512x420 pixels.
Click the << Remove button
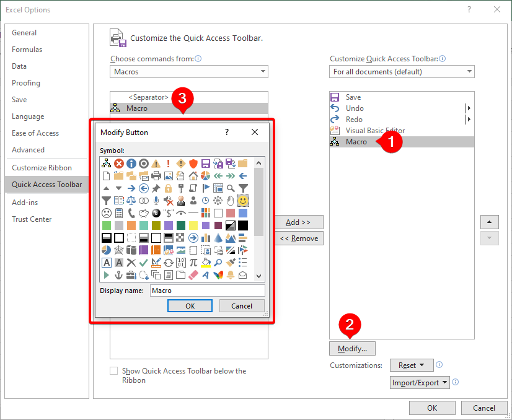[299, 238]
